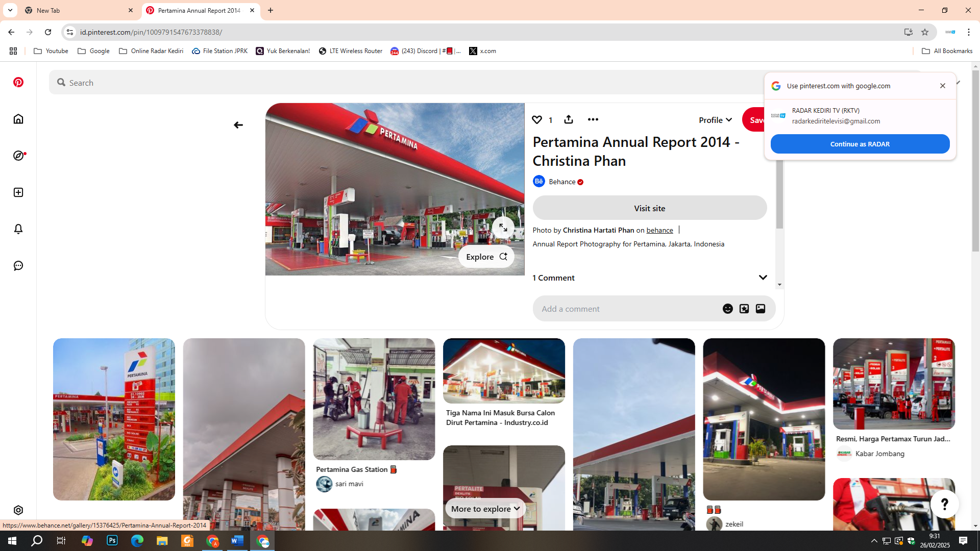This screenshot has height=551, width=980.
Task: Open the behance link in description
Action: [659, 230]
